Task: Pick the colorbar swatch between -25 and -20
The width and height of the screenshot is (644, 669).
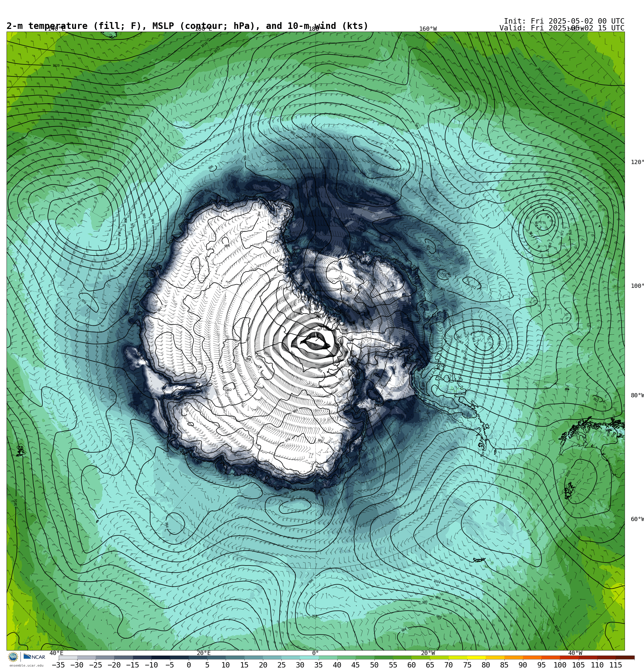Action: tap(105, 657)
